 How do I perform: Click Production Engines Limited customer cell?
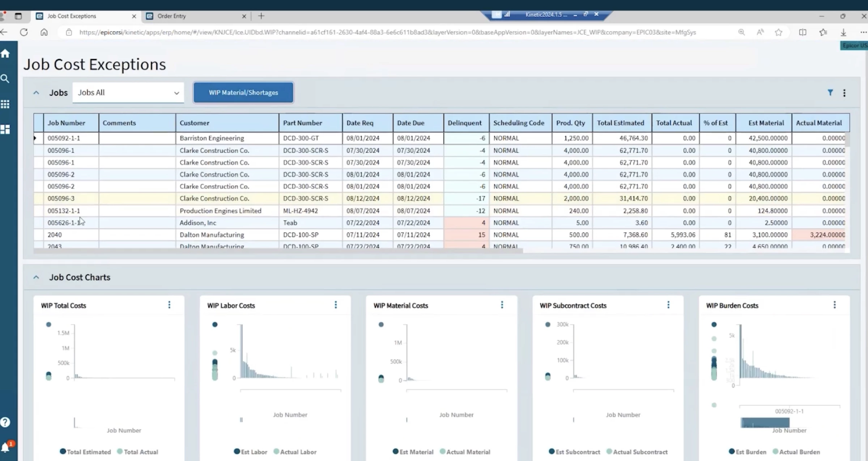[227, 211]
